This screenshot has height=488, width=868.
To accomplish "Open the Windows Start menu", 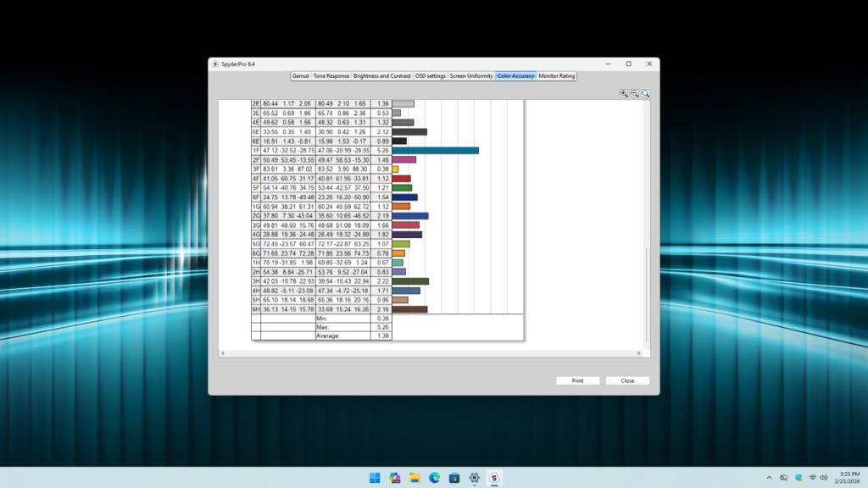I will (x=375, y=478).
